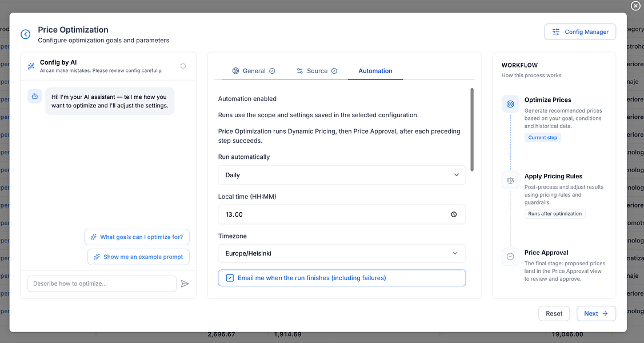644x343 pixels.
Task: Click the 'WORKFLOW' heading
Action: tap(519, 65)
